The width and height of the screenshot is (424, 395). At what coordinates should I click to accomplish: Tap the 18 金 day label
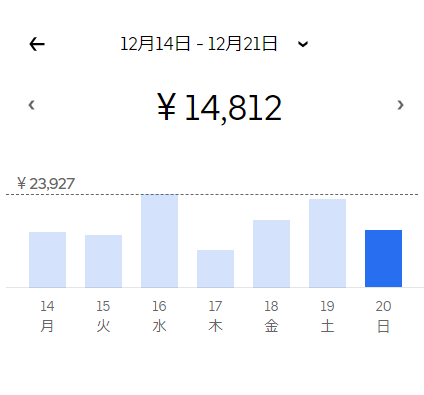pyautogui.click(x=271, y=316)
